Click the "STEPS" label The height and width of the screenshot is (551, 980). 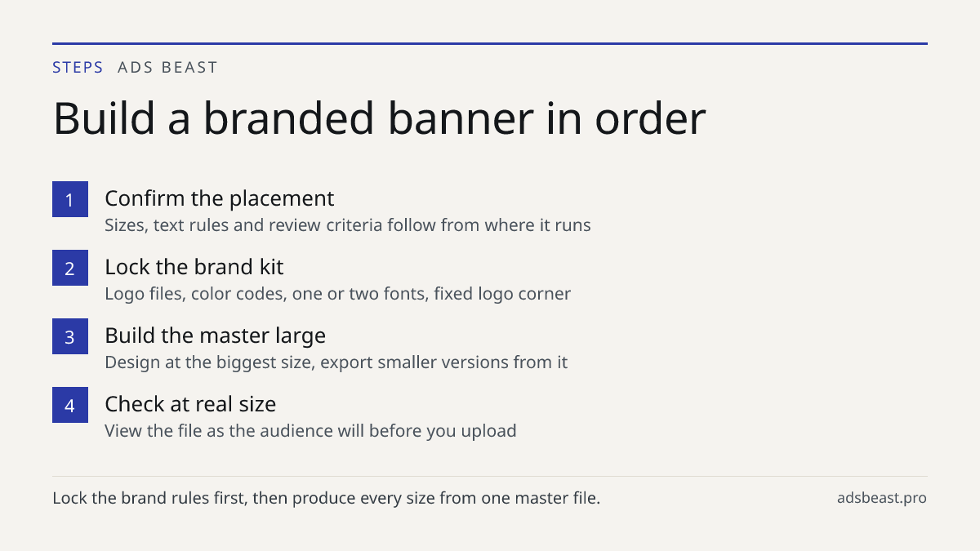coord(78,68)
